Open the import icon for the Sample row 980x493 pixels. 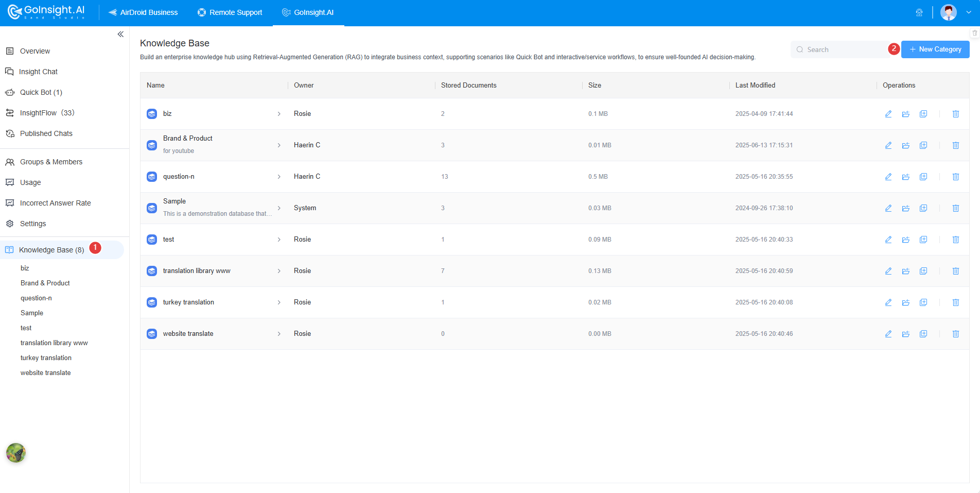pos(906,208)
